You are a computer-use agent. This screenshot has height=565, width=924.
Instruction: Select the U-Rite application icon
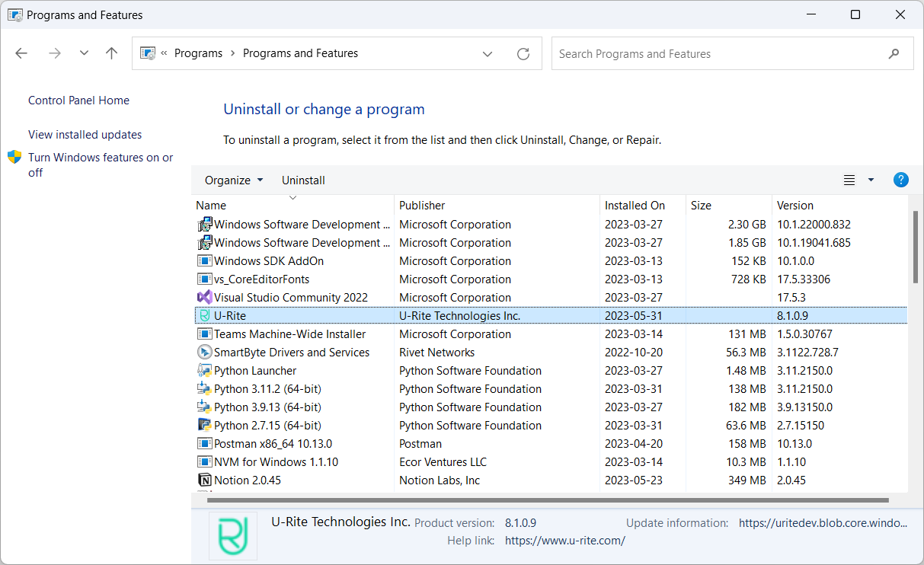204,315
